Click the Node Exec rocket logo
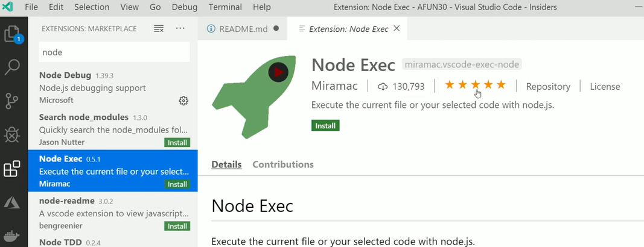The height and width of the screenshot is (247, 644). click(254, 96)
